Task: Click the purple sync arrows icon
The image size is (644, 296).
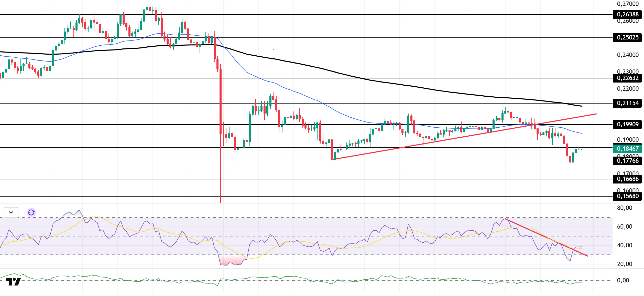Action: (31, 212)
